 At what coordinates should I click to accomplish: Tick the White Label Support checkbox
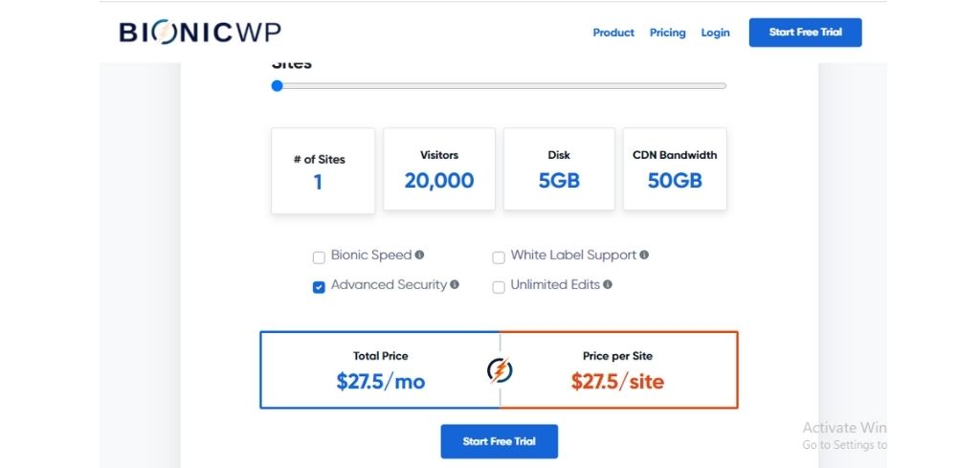498,257
